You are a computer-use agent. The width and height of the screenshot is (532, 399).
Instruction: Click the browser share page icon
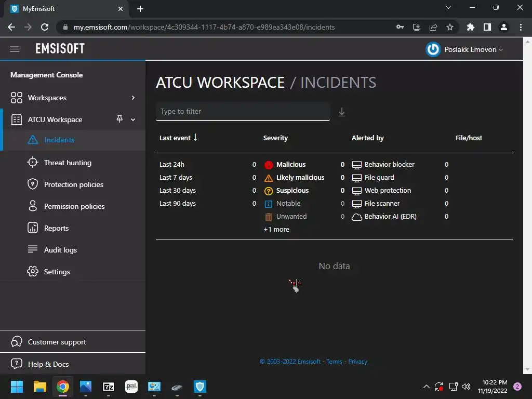coord(433,27)
